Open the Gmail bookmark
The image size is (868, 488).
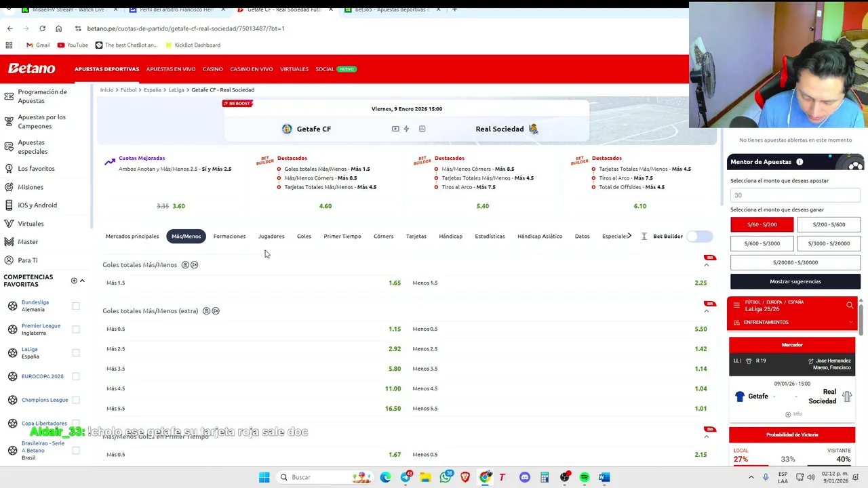coord(38,45)
